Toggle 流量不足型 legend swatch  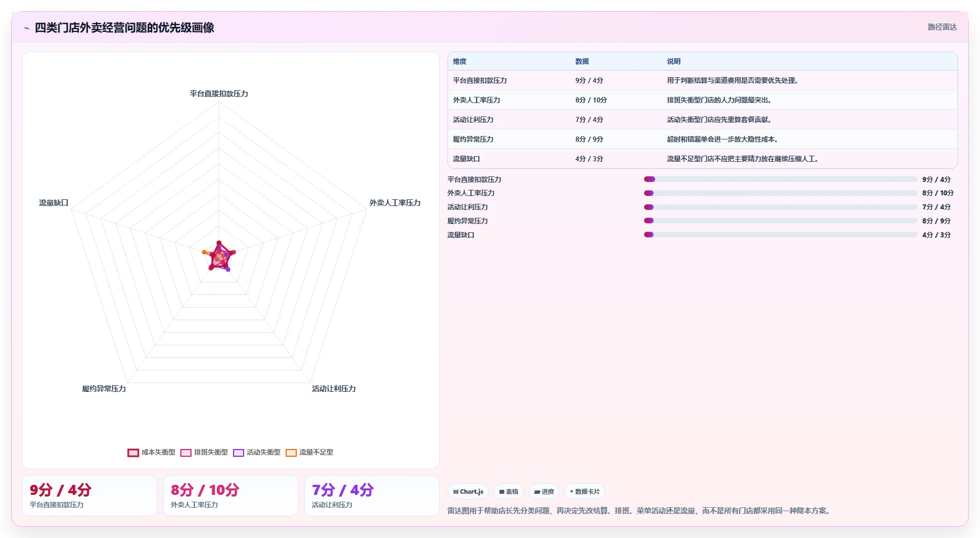tap(291, 452)
